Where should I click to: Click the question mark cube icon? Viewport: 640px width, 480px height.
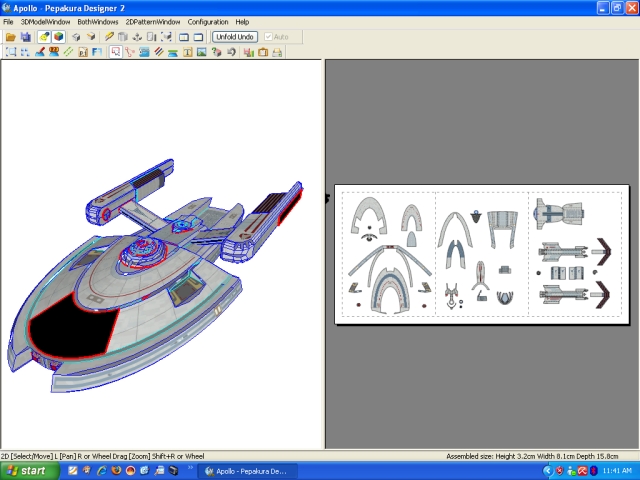tap(216, 52)
